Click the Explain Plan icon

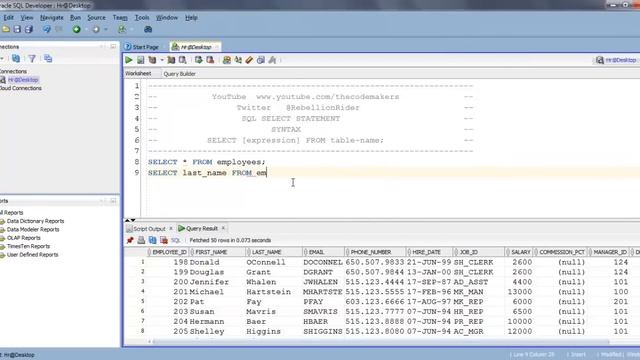pos(152,60)
